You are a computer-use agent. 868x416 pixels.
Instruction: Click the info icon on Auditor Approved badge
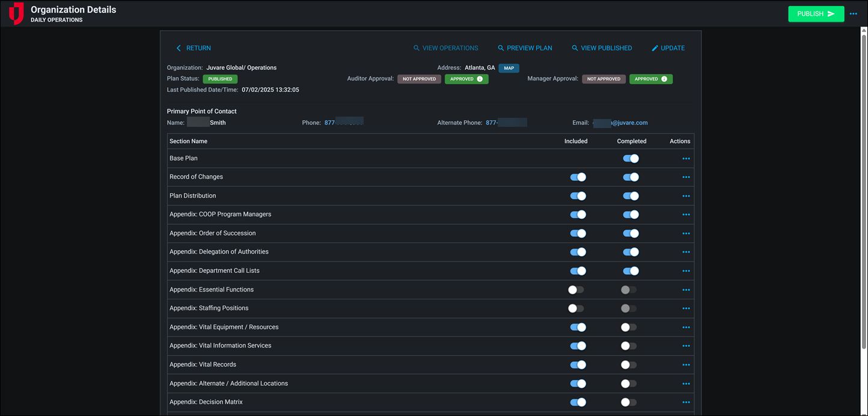pyautogui.click(x=480, y=79)
